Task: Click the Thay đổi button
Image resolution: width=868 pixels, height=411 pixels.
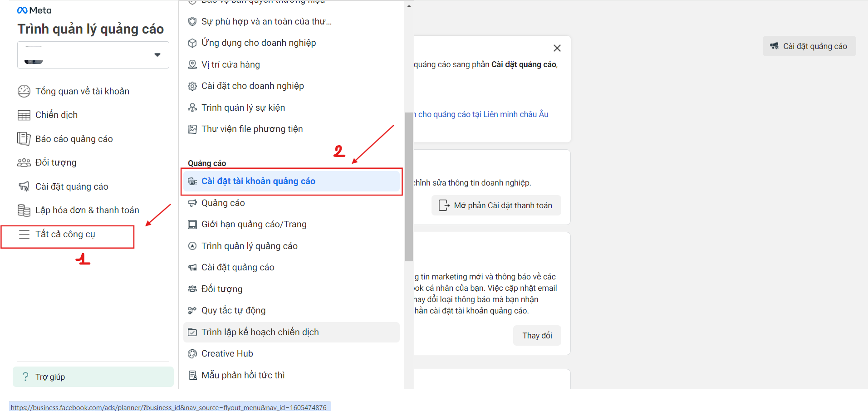Action: pos(537,336)
